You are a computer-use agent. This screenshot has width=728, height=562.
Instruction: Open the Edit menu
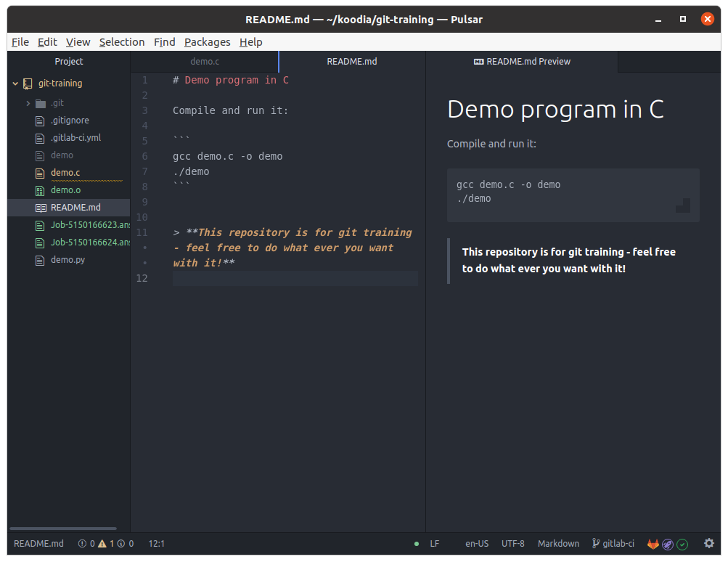pyautogui.click(x=47, y=42)
